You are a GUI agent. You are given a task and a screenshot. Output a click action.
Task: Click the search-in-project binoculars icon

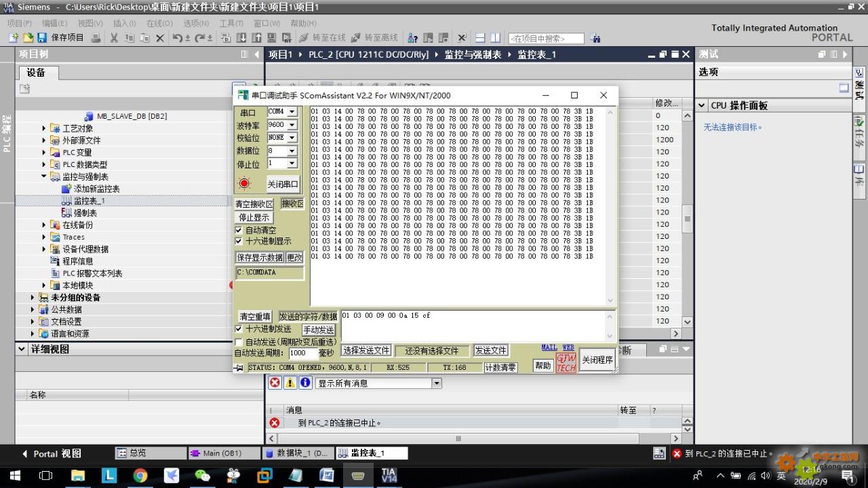point(596,39)
